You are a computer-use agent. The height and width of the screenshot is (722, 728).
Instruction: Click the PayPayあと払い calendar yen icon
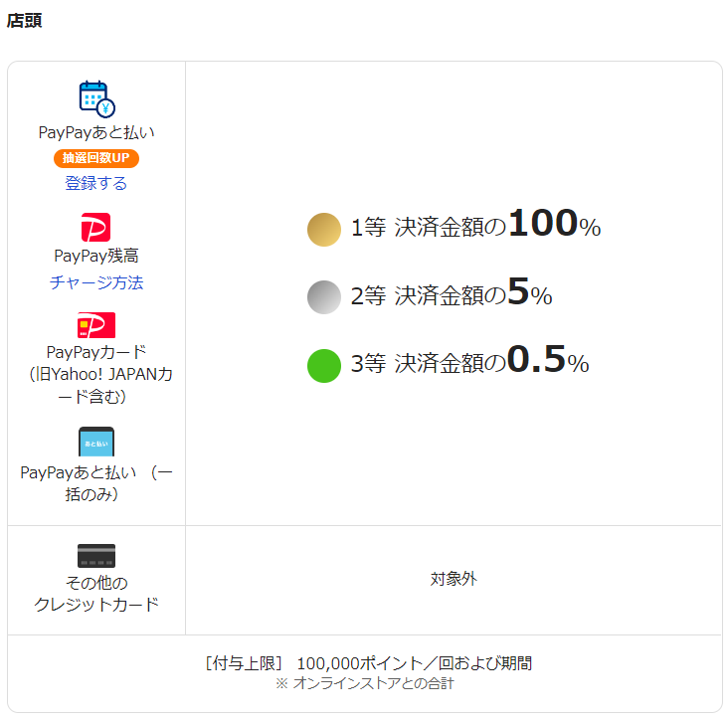coord(96,98)
